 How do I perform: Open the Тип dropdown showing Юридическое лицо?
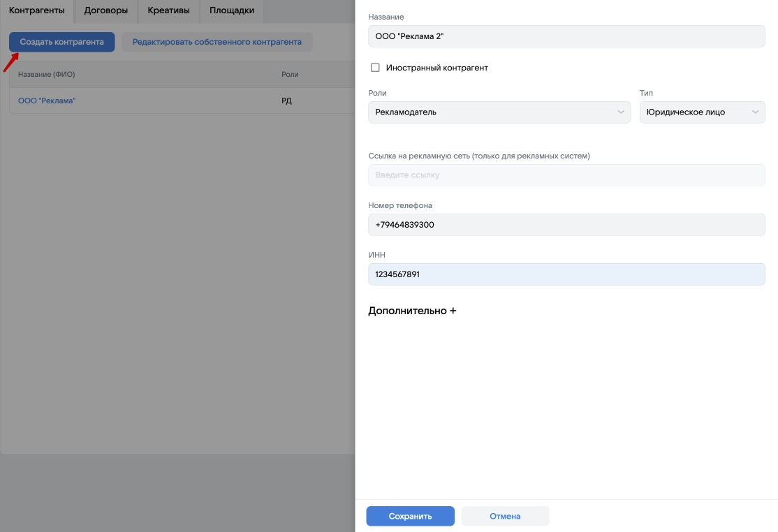[x=702, y=112]
